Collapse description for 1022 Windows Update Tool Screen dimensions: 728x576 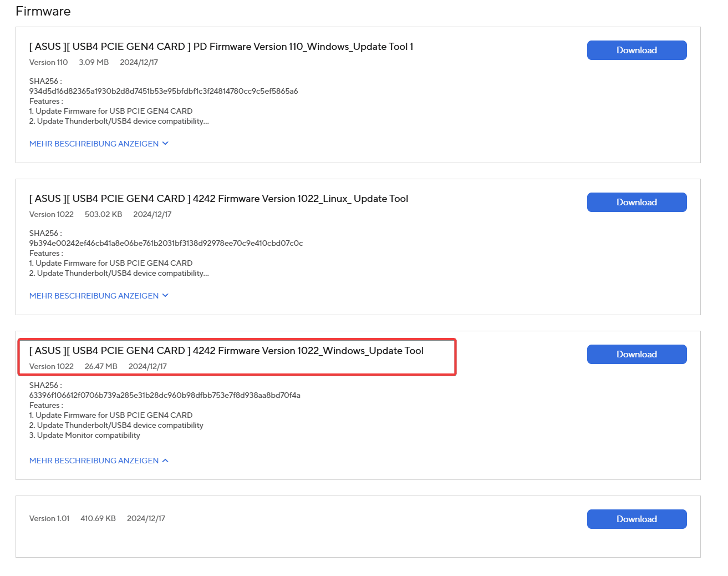pyautogui.click(x=99, y=461)
